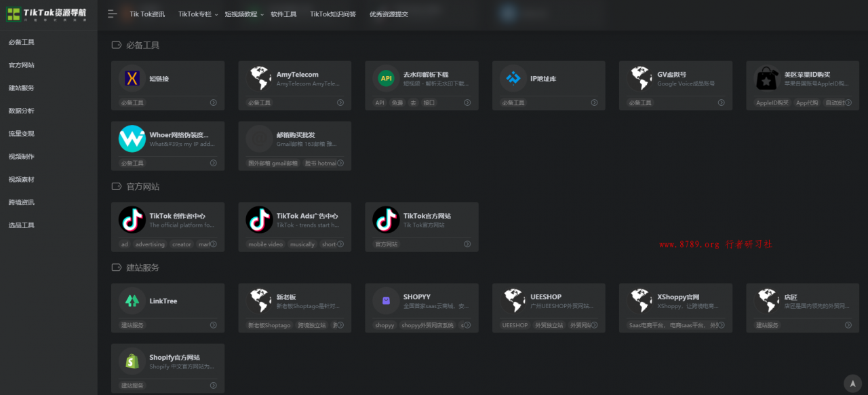Expand the TikTok专栏 dropdown menu
The image size is (868, 395).
point(198,14)
